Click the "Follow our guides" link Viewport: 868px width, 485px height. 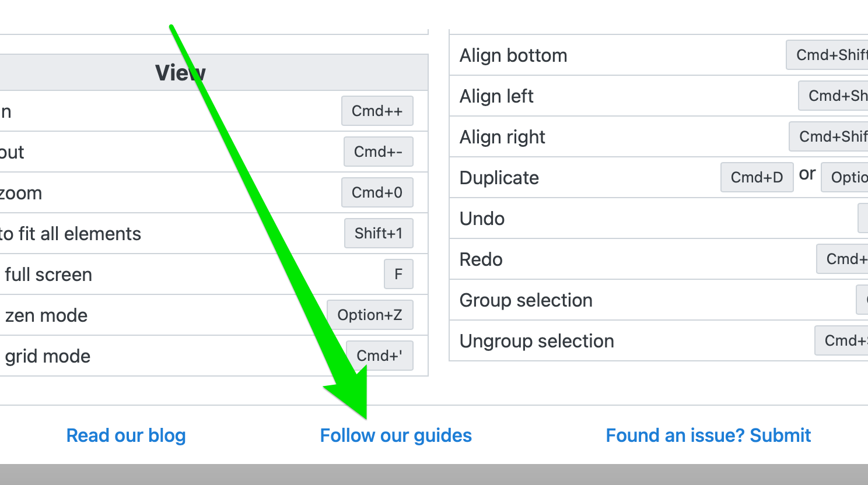(395, 435)
